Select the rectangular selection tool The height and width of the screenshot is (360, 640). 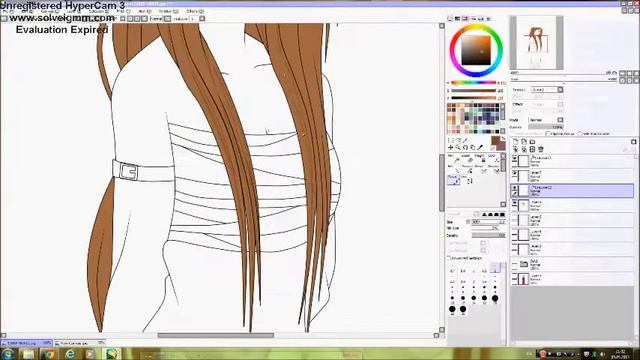click(451, 140)
